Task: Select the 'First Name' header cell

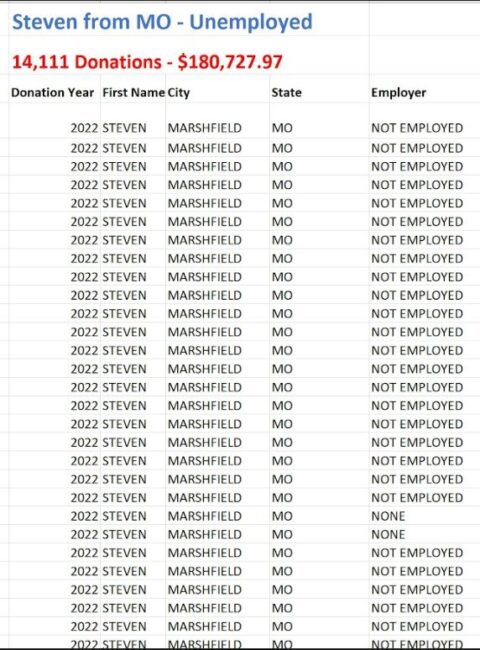Action: point(133,92)
